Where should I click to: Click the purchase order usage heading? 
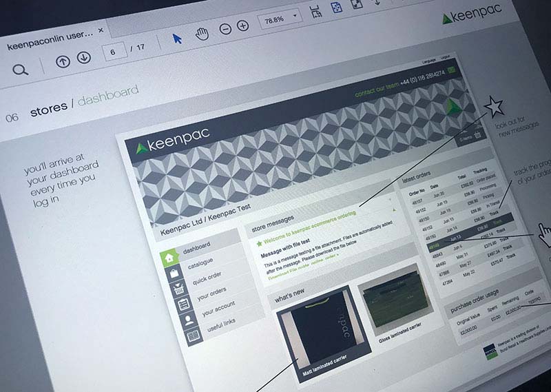[x=475, y=301]
